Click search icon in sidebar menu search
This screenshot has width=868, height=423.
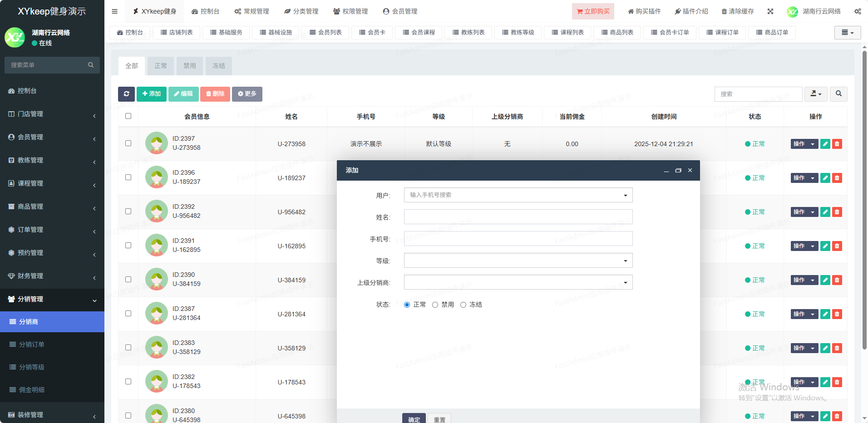click(x=91, y=65)
